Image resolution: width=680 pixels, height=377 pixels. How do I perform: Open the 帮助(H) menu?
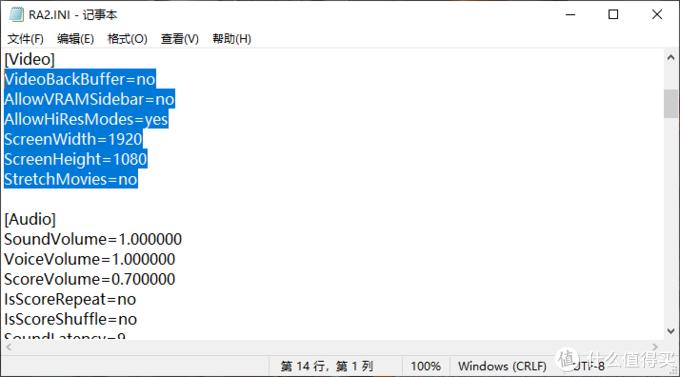click(x=232, y=39)
